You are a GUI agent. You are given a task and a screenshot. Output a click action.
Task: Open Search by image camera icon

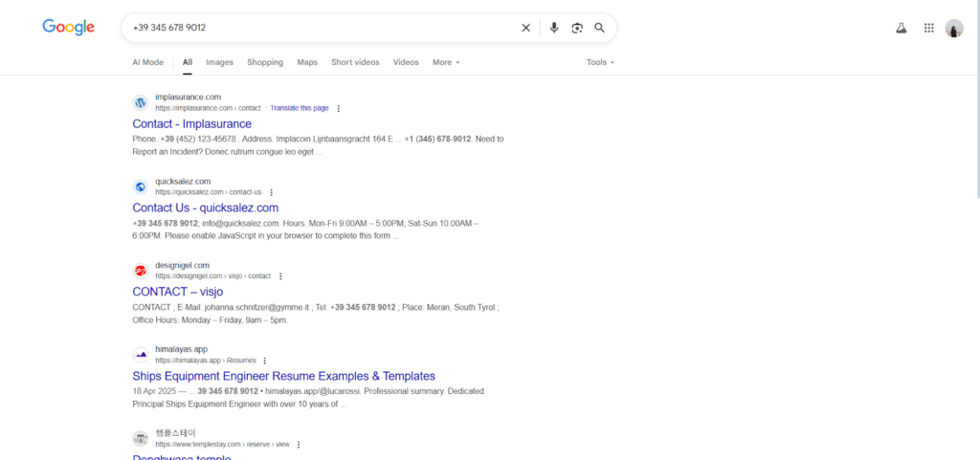(577, 28)
